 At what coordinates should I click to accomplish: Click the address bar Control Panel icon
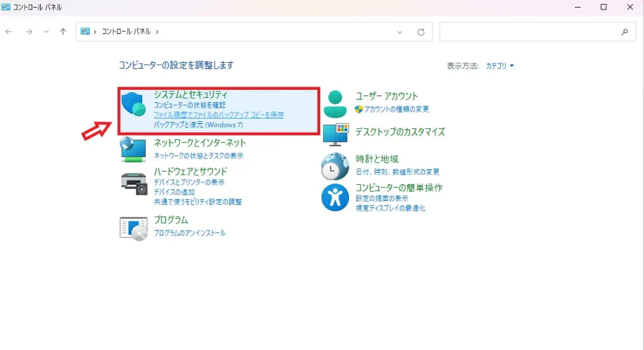pyautogui.click(x=85, y=31)
